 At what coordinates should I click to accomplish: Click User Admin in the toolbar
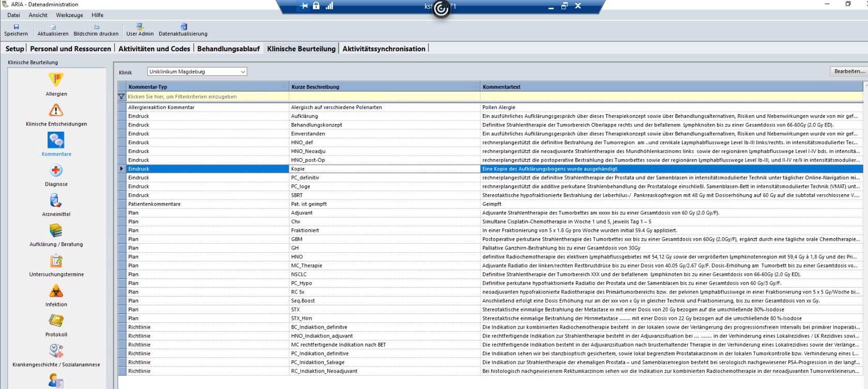pyautogui.click(x=140, y=30)
